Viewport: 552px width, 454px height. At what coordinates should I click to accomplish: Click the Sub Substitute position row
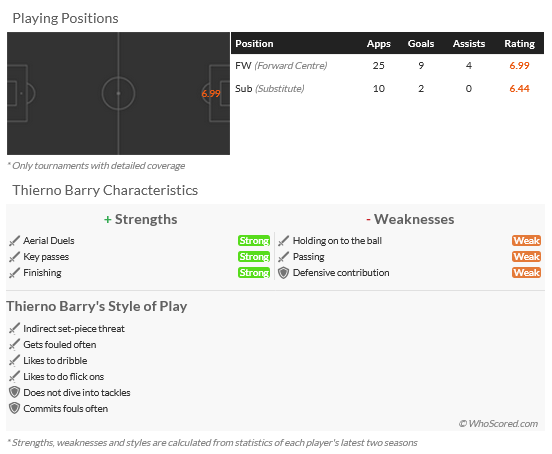(x=387, y=88)
